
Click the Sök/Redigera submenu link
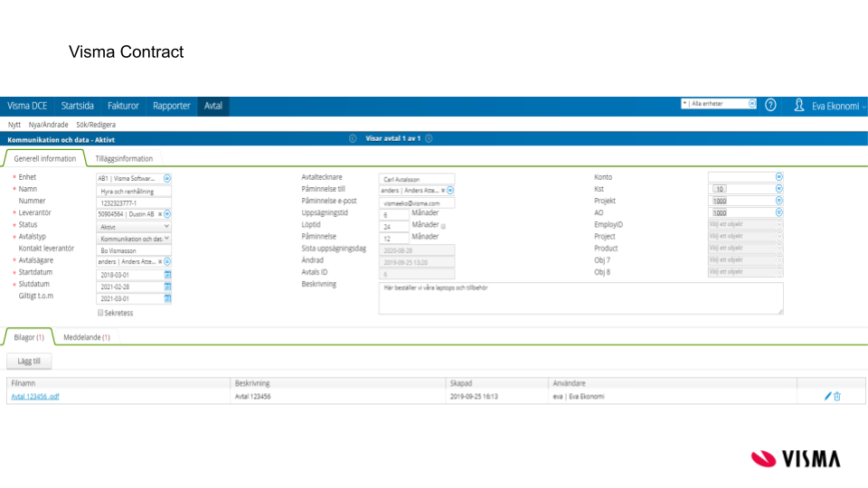pos(96,125)
